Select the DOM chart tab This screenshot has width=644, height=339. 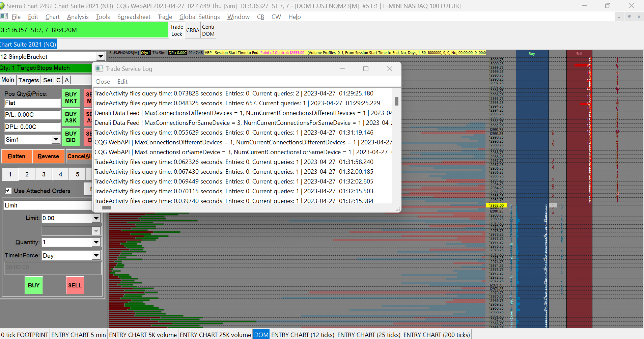(x=261, y=335)
